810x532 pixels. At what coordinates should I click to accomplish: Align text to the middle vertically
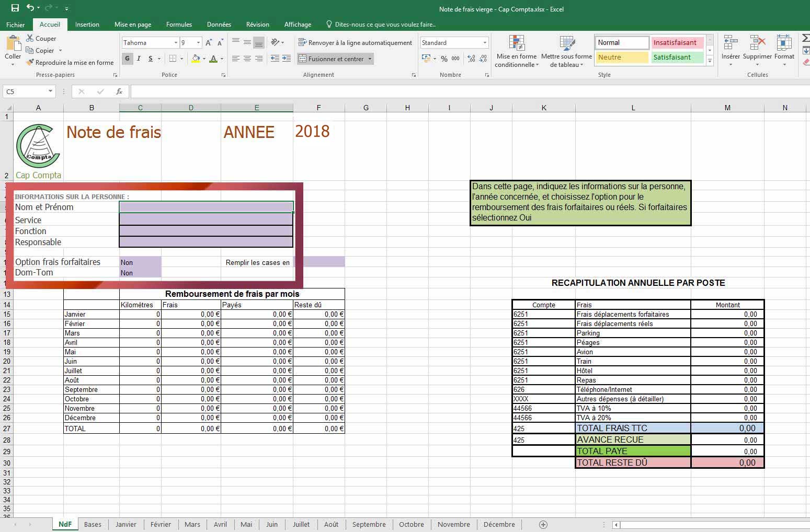pyautogui.click(x=247, y=42)
